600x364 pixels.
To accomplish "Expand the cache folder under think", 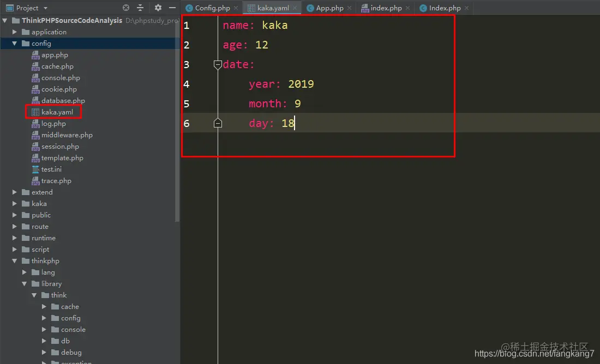I will click(44, 307).
